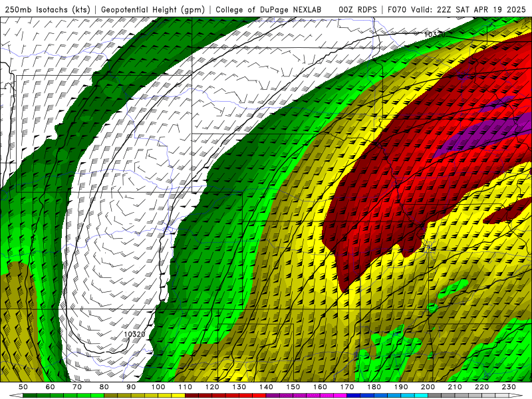Click the 180 label on the color scale
This screenshot has width=532, height=399.
tap(374, 387)
